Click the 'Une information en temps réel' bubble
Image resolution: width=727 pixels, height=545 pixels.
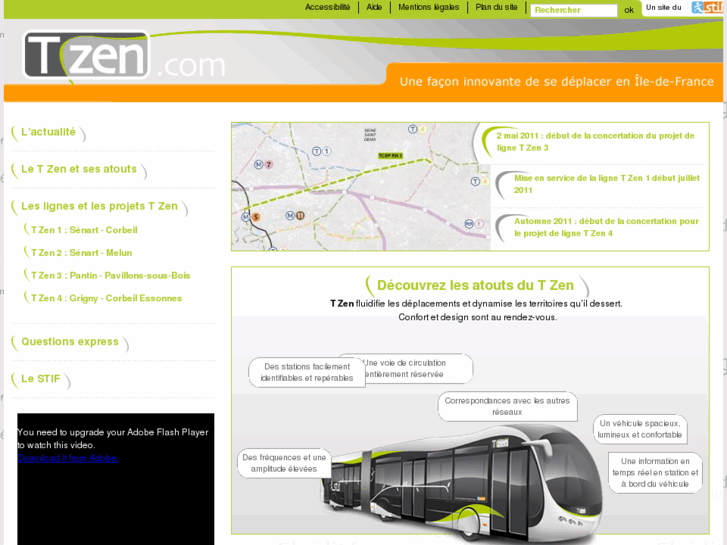(655, 473)
